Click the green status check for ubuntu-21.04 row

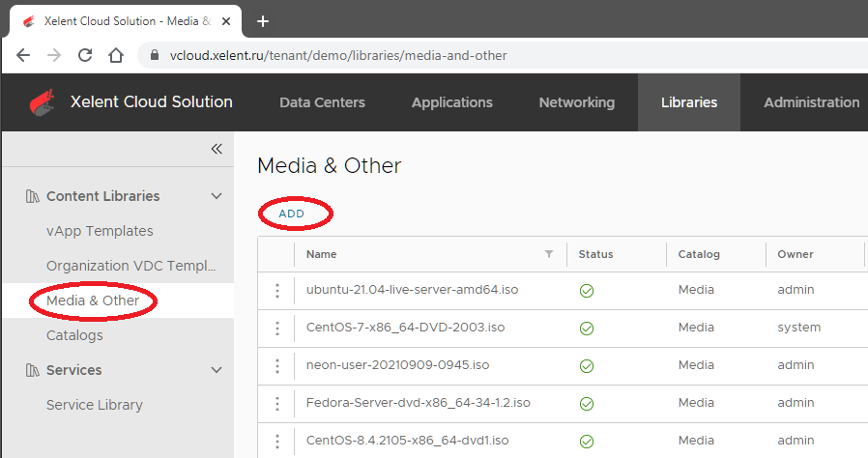pos(586,291)
